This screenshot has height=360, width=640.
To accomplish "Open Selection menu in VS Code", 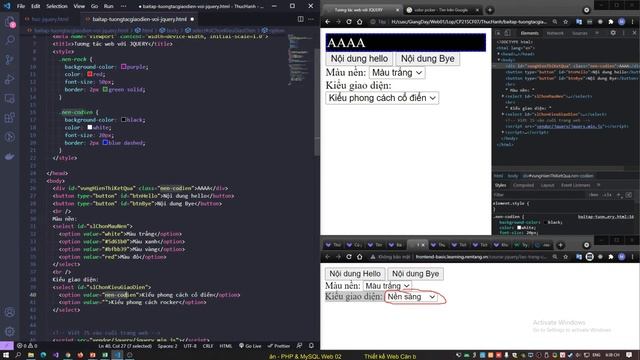I will tap(57, 6).
